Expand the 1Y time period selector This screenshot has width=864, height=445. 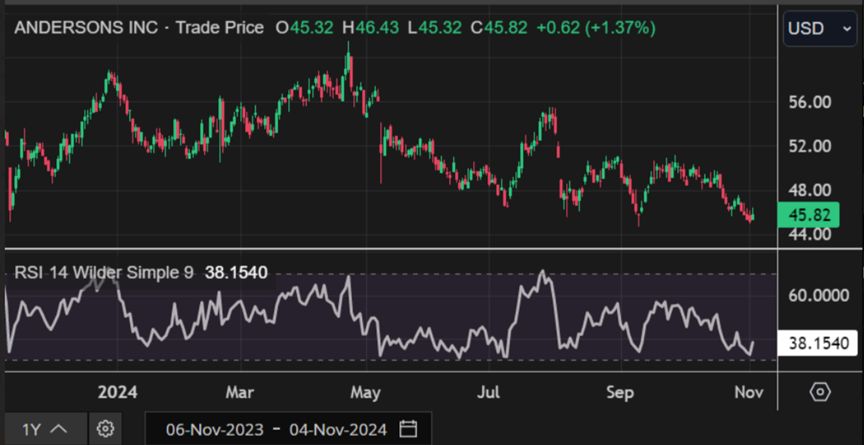click(x=46, y=429)
